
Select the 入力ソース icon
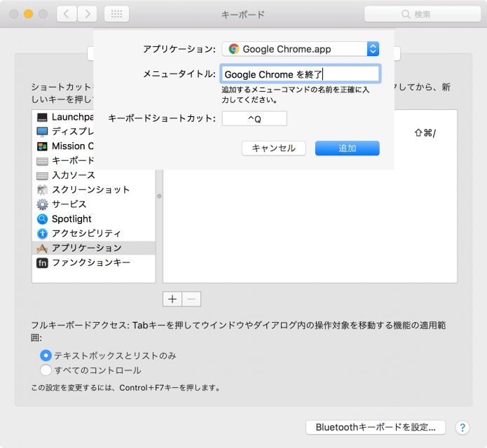coord(42,176)
